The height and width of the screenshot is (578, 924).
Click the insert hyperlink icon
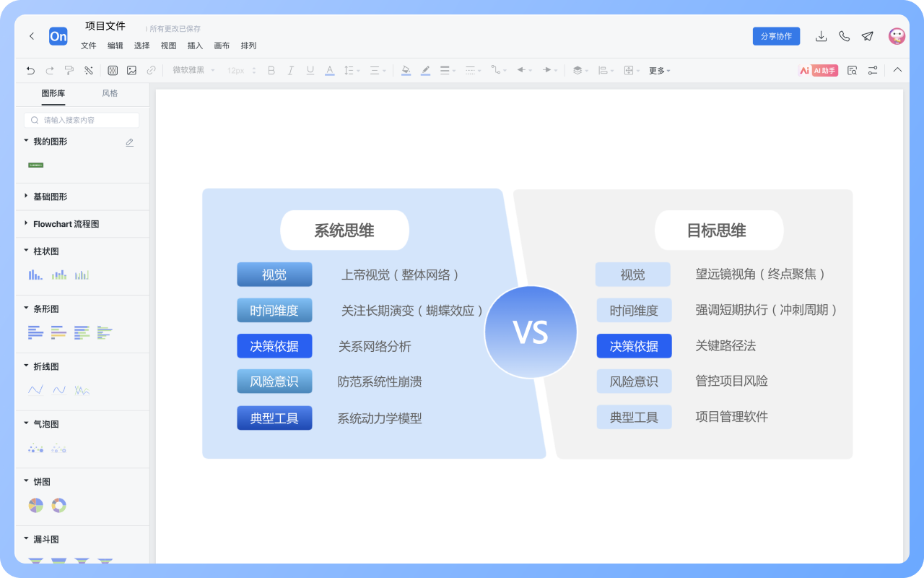tap(150, 70)
